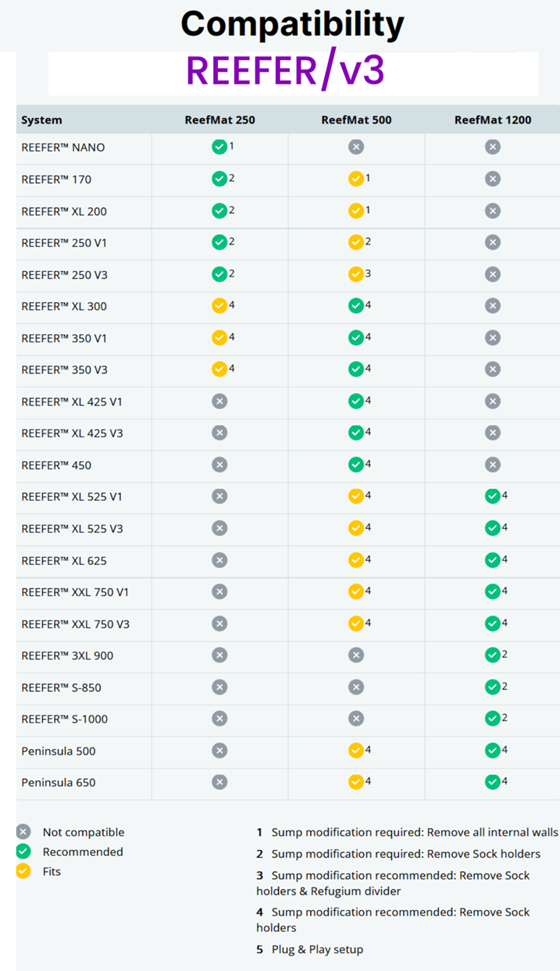Click yellow check for REEFER 350 V1 ReefMat 250
This screenshot has width=560, height=971.
point(219,337)
